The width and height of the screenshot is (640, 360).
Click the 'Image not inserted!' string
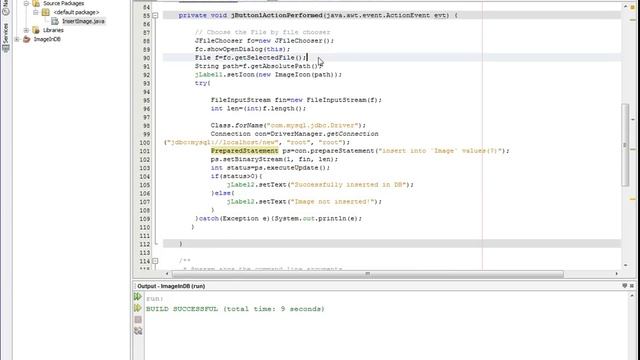[x=334, y=202]
